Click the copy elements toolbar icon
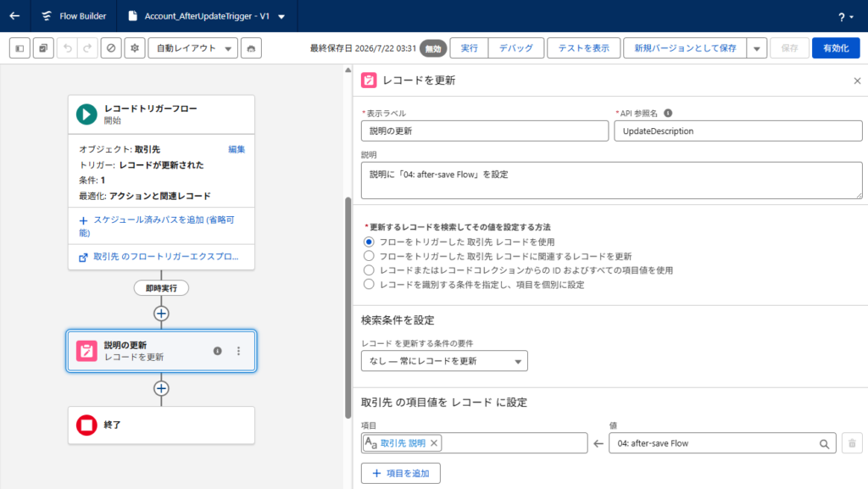The image size is (868, 489). (43, 48)
